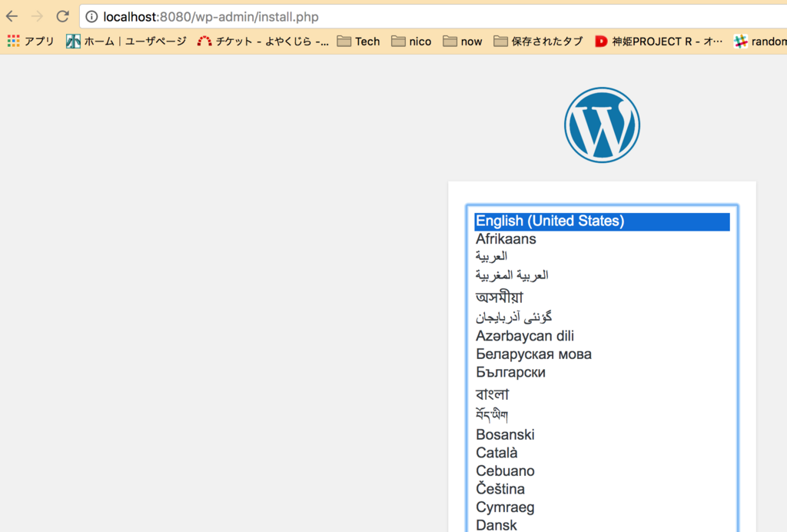Reload the page with the refresh icon
This screenshot has height=532, width=787.
[x=63, y=17]
